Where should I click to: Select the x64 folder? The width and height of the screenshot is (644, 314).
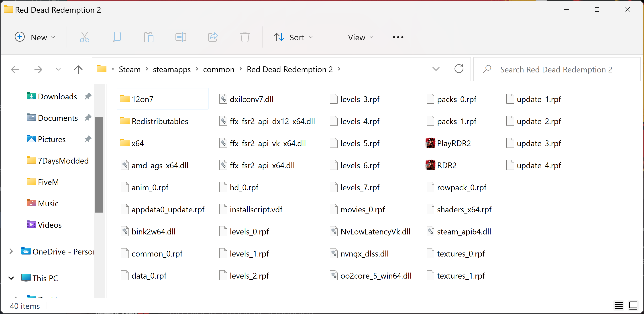click(132, 143)
